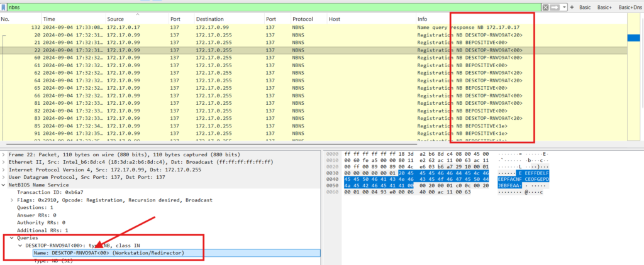Expand the Frame 22 tree node
Screen dimensions: 644x265
tap(4, 154)
